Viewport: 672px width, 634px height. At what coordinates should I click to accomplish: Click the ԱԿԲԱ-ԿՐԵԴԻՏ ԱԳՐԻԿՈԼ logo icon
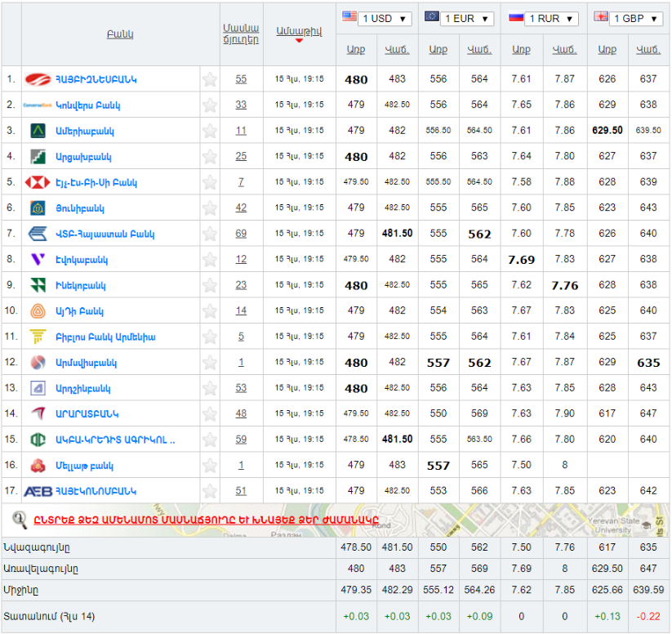38,440
